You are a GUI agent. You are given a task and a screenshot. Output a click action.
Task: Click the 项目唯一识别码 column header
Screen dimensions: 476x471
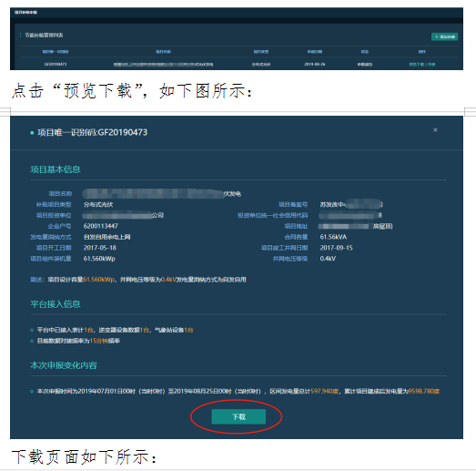click(x=56, y=52)
